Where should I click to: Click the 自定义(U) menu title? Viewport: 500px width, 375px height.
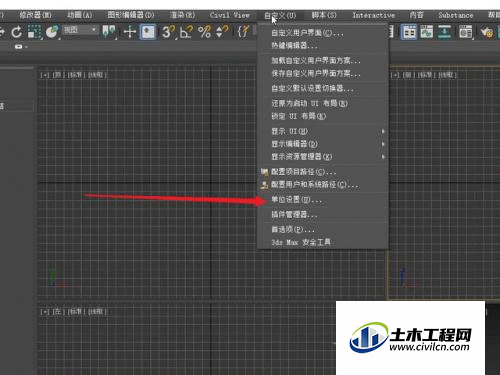280,15
